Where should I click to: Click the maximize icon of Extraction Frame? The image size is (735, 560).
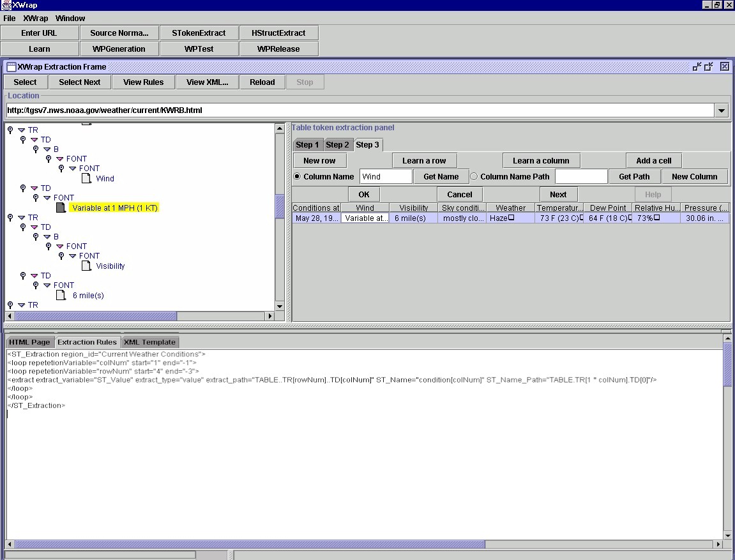(709, 66)
